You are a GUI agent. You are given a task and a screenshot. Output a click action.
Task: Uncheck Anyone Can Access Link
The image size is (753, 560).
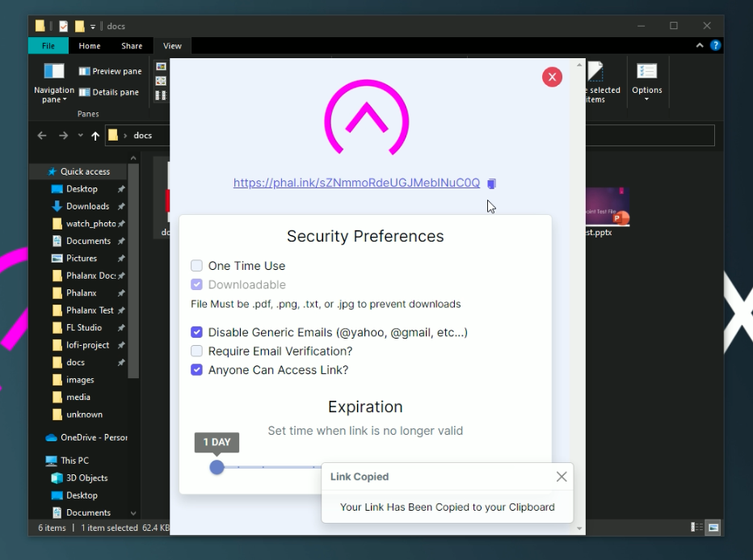196,369
